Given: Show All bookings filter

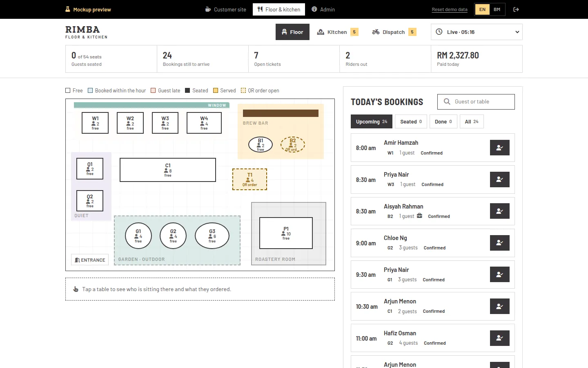Looking at the screenshot, I should coord(472,121).
